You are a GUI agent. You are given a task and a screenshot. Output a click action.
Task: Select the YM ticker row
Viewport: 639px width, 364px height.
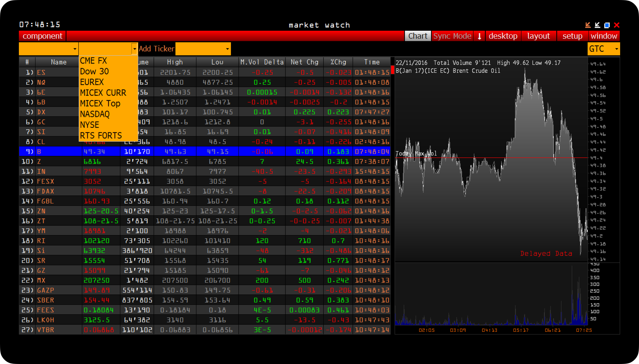tap(205, 231)
